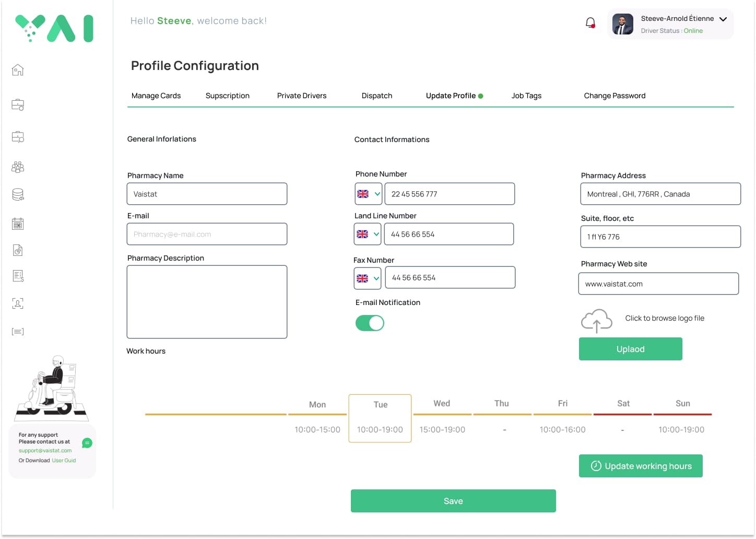Click the notification bell icon
This screenshot has width=756, height=539.
tap(590, 23)
